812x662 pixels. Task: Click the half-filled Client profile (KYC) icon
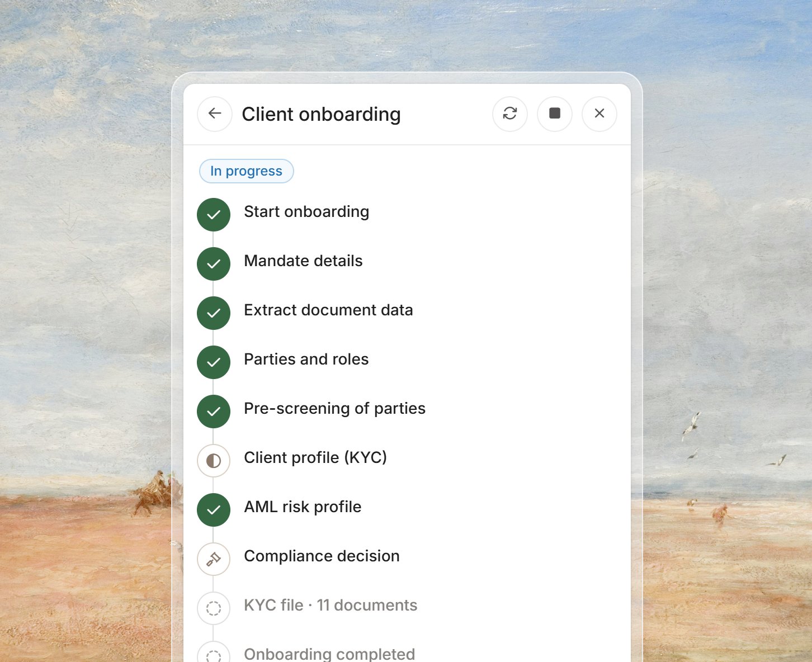coord(214,461)
